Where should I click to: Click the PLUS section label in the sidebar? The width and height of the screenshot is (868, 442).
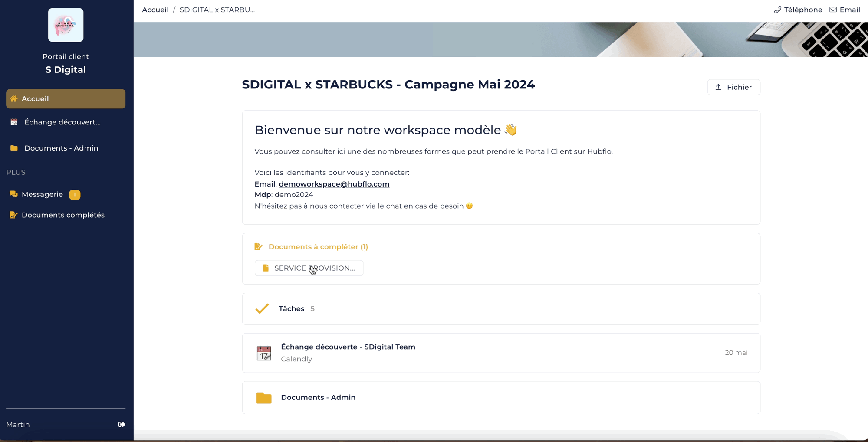tap(16, 172)
